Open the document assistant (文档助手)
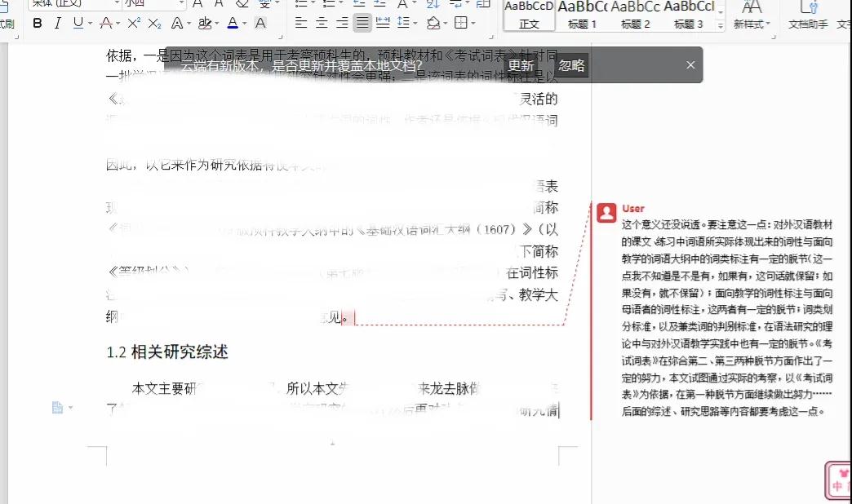This screenshot has height=504, width=852. 809,15
